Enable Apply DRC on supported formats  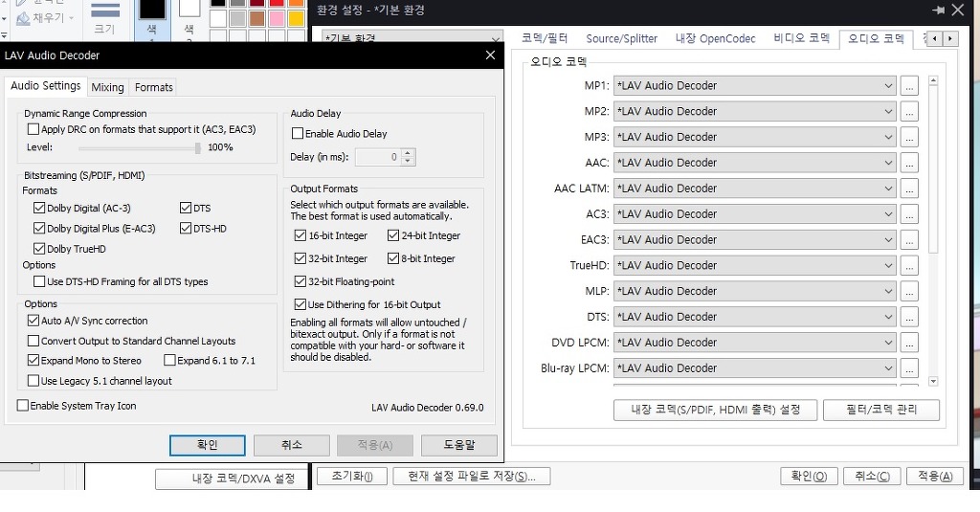[33, 129]
